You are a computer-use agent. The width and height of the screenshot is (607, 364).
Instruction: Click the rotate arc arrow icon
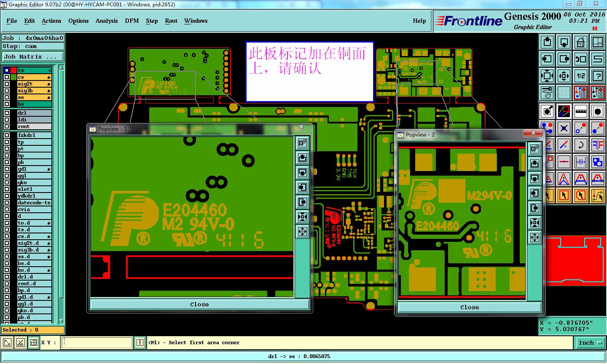click(x=581, y=145)
